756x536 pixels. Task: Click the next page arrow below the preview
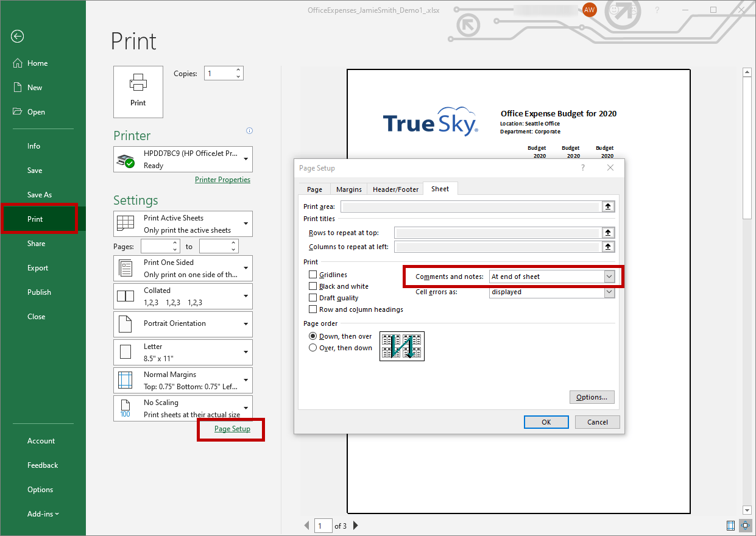355,525
